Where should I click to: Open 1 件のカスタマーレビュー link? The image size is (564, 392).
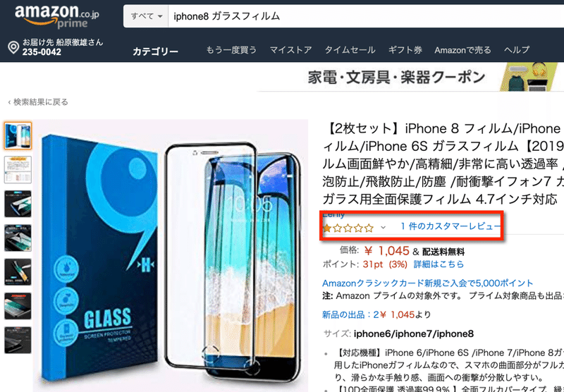pyautogui.click(x=451, y=226)
